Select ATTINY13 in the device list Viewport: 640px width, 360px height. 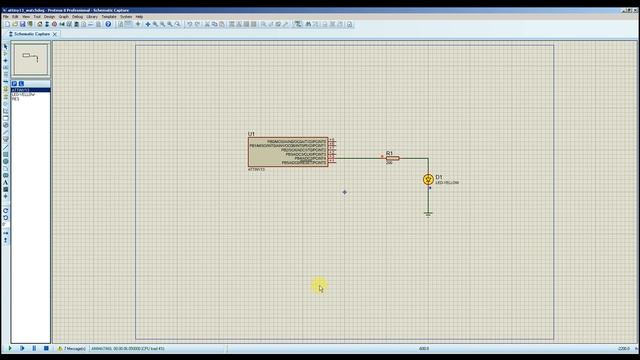click(x=31, y=90)
